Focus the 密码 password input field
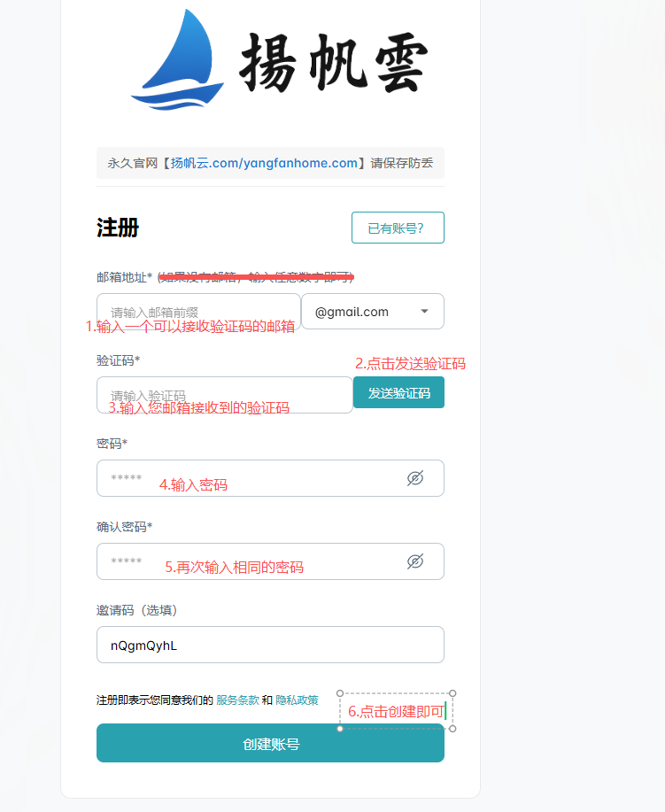This screenshot has width=665, height=812. 270,478
